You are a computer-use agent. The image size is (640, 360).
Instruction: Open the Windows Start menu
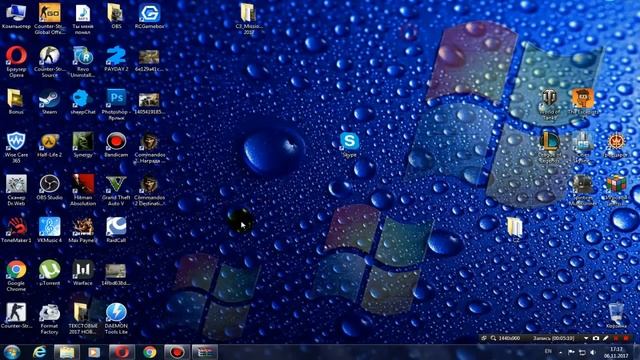(12, 352)
